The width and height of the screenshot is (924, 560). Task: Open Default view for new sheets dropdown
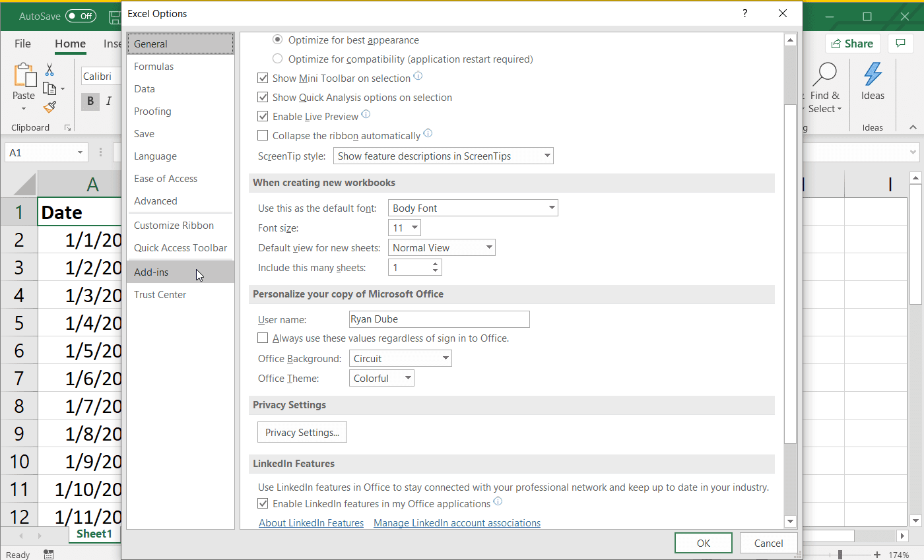click(x=442, y=248)
